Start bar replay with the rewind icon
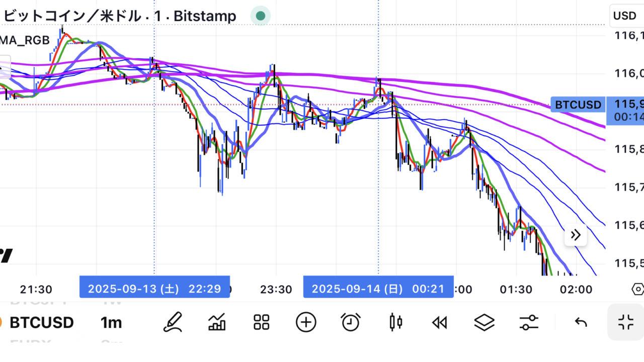The image size is (644, 362). (x=440, y=322)
